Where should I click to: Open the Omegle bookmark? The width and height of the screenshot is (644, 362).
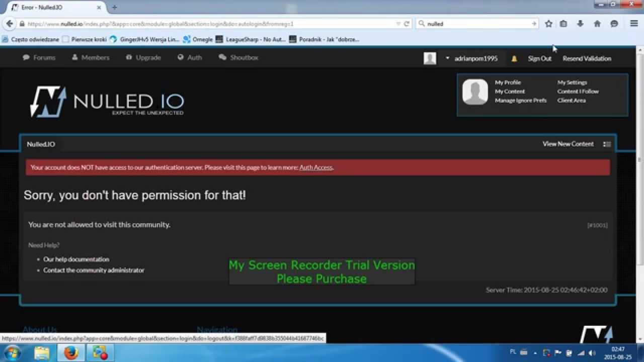point(198,39)
